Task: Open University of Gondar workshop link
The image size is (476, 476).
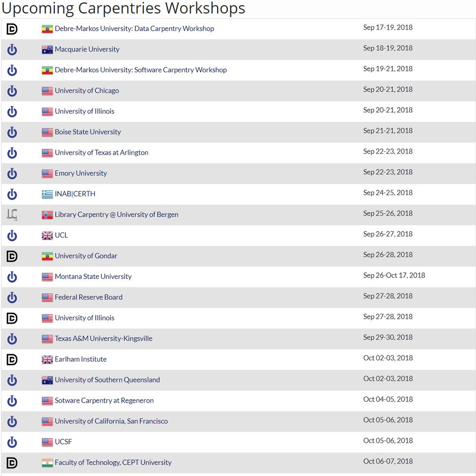Action: (x=86, y=256)
